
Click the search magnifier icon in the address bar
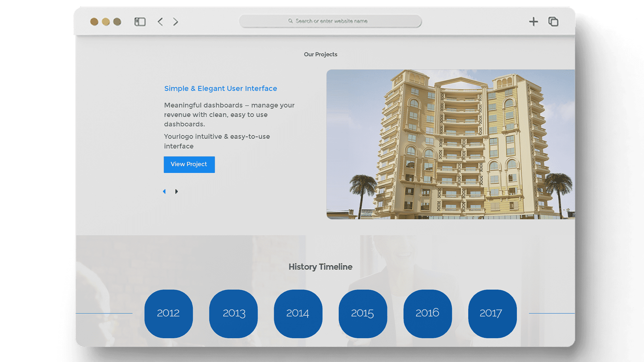[x=290, y=21]
